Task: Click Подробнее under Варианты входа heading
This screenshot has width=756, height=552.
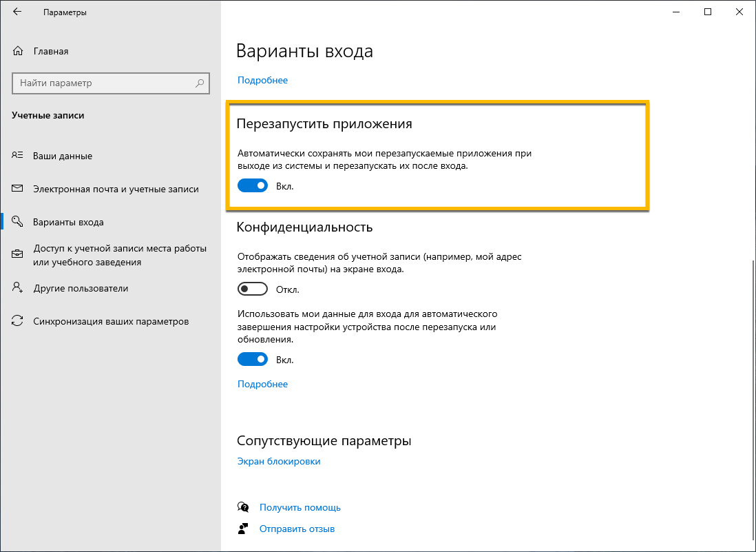Action: click(262, 80)
